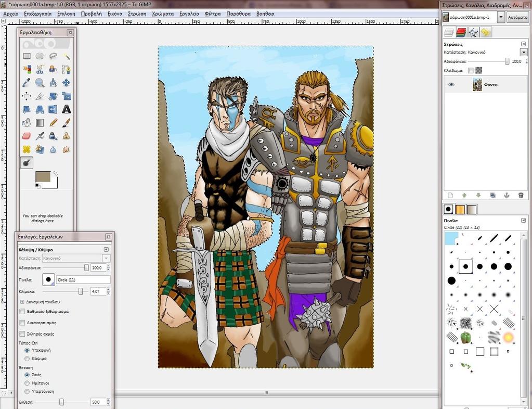
Task: Duplicate the current layer
Action: click(492, 195)
